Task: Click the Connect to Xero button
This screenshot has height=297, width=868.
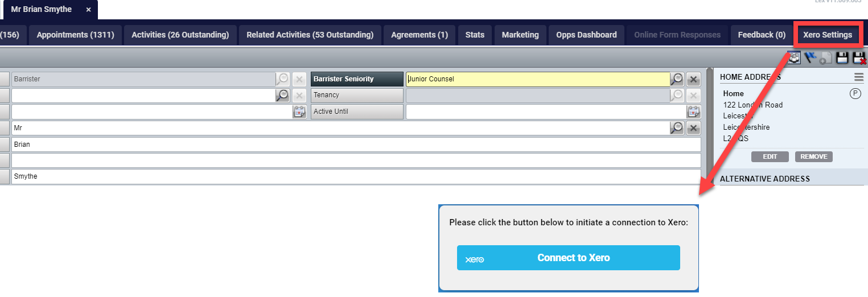Action: click(568, 258)
